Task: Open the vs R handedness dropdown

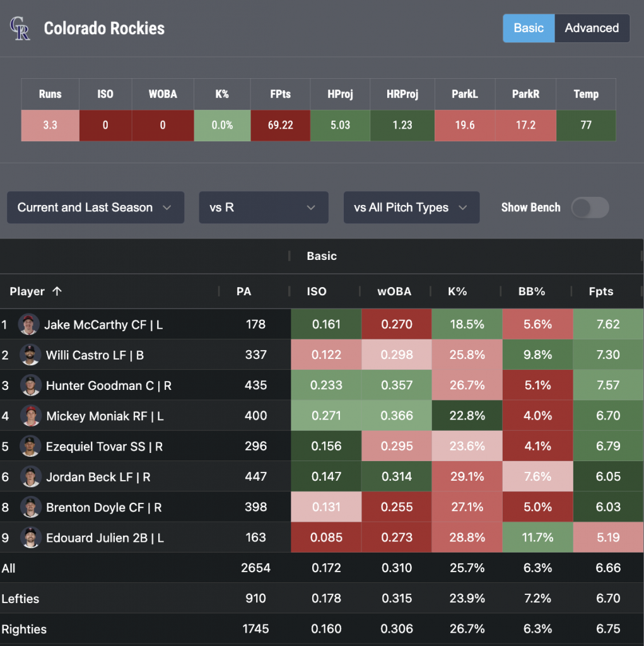Action: (x=263, y=208)
